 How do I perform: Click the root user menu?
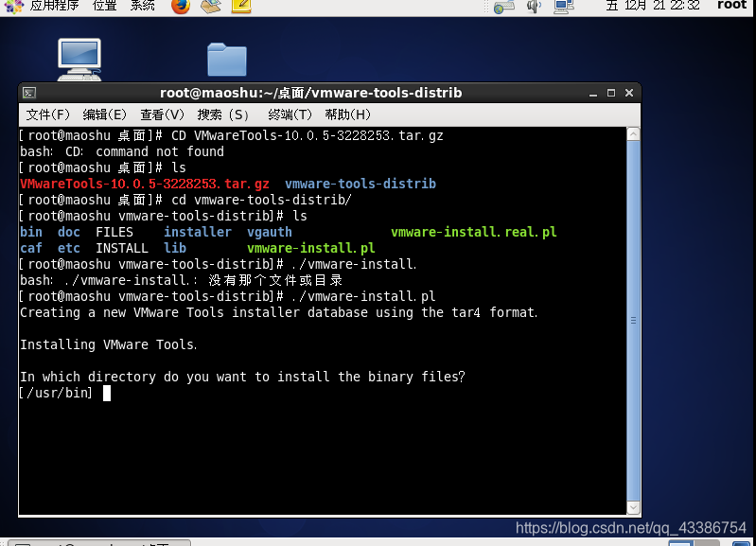[731, 5]
